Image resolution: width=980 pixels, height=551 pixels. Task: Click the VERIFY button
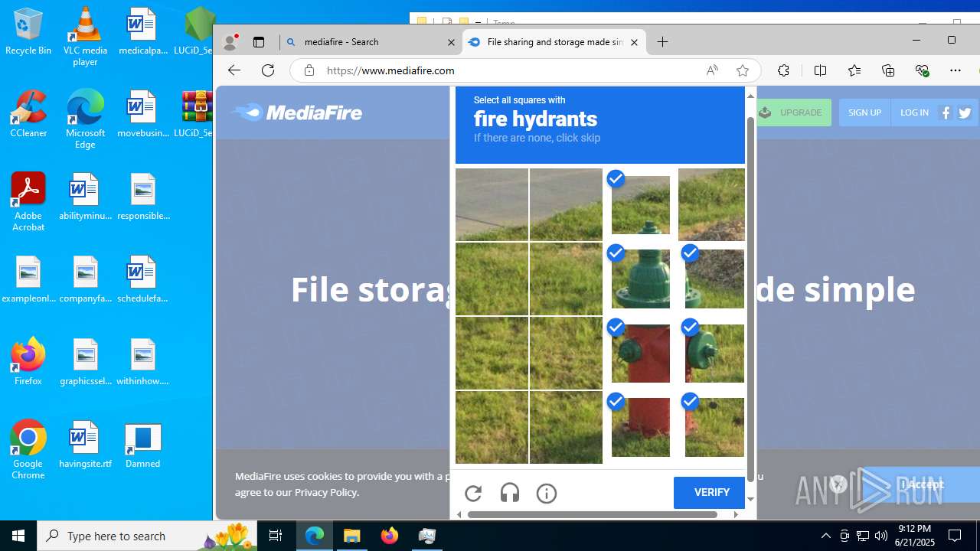click(711, 493)
